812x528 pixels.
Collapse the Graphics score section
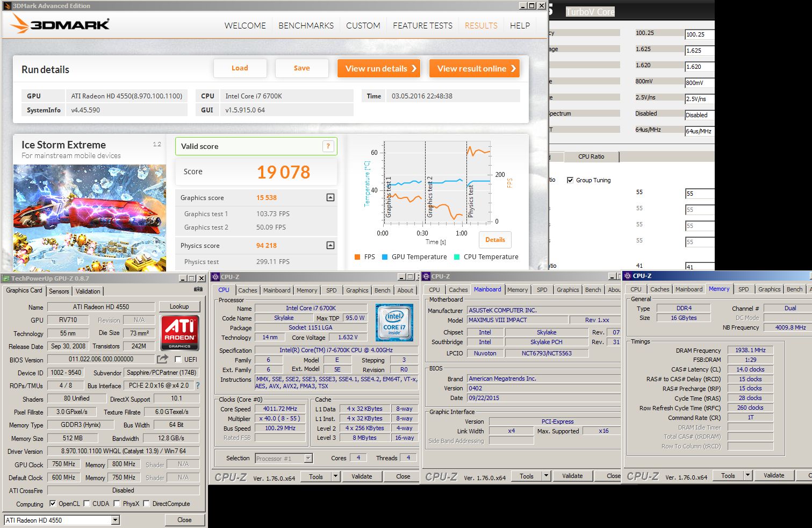pos(330,197)
